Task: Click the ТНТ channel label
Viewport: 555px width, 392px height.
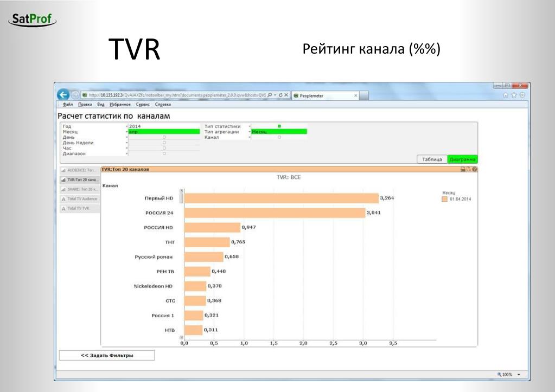Action: [170, 242]
